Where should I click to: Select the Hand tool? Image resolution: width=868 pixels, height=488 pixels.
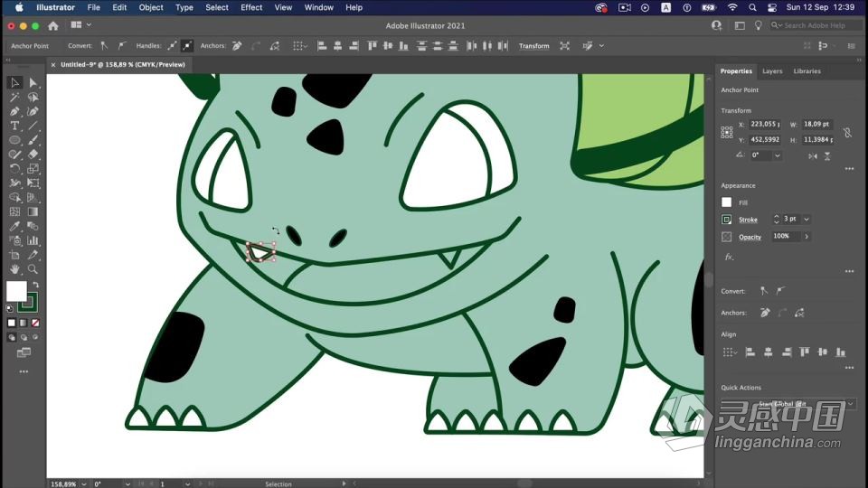[15, 269]
